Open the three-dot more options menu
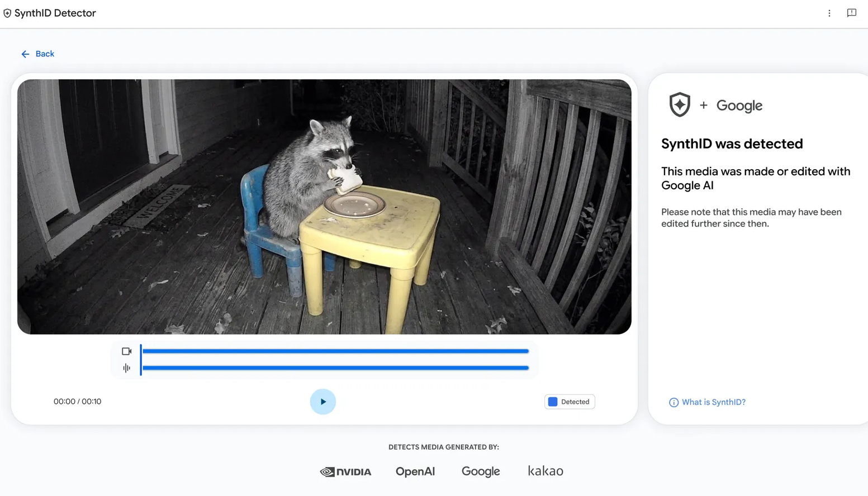The width and height of the screenshot is (868, 496). coord(829,13)
